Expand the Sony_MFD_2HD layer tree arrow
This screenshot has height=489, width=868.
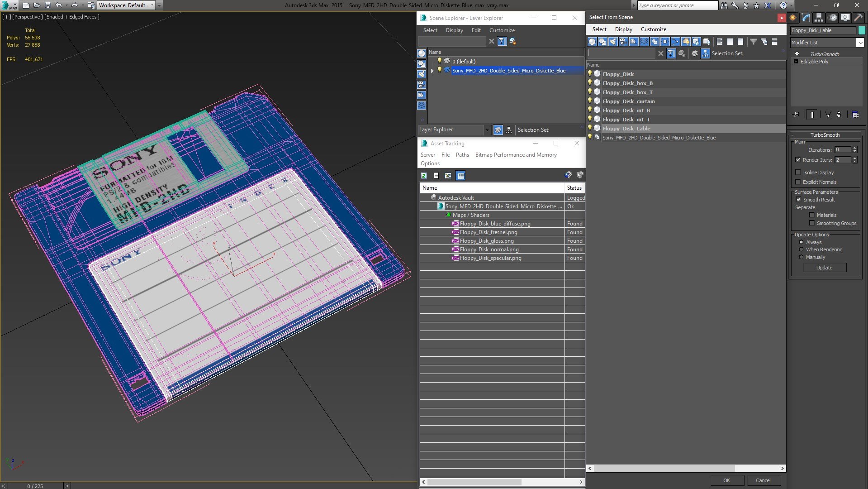(x=432, y=71)
